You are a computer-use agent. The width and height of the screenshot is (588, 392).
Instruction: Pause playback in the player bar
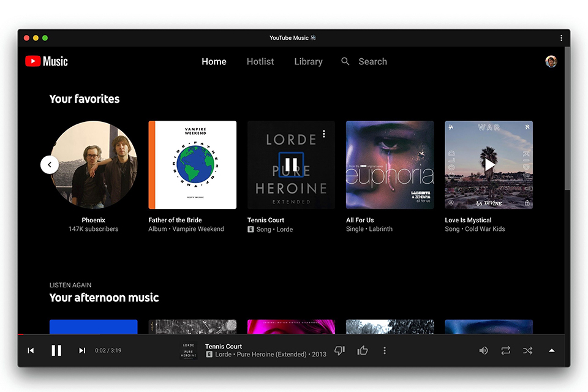tap(56, 350)
